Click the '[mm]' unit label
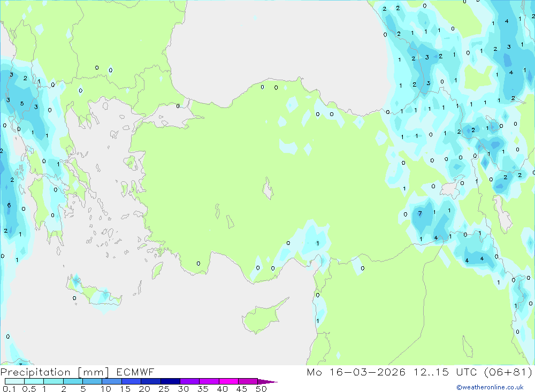The width and height of the screenshot is (535, 392). pos(93,372)
